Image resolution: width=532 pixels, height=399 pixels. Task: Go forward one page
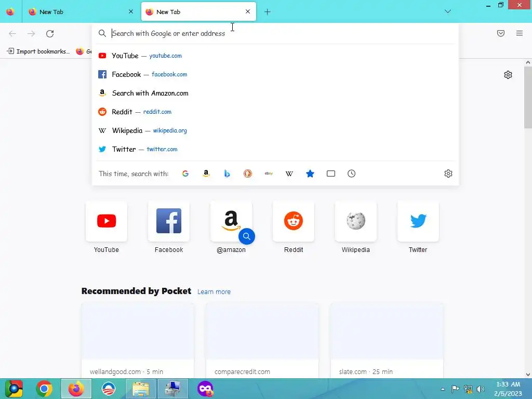click(31, 34)
